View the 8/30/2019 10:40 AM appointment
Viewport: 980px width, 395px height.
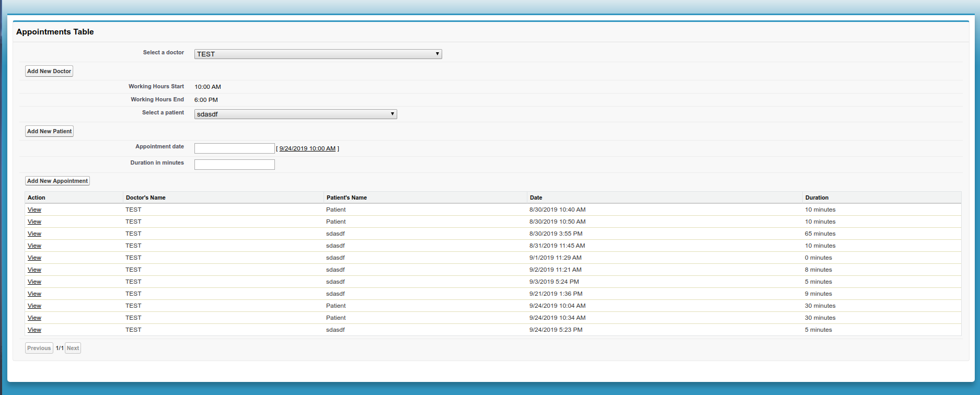[34, 210]
